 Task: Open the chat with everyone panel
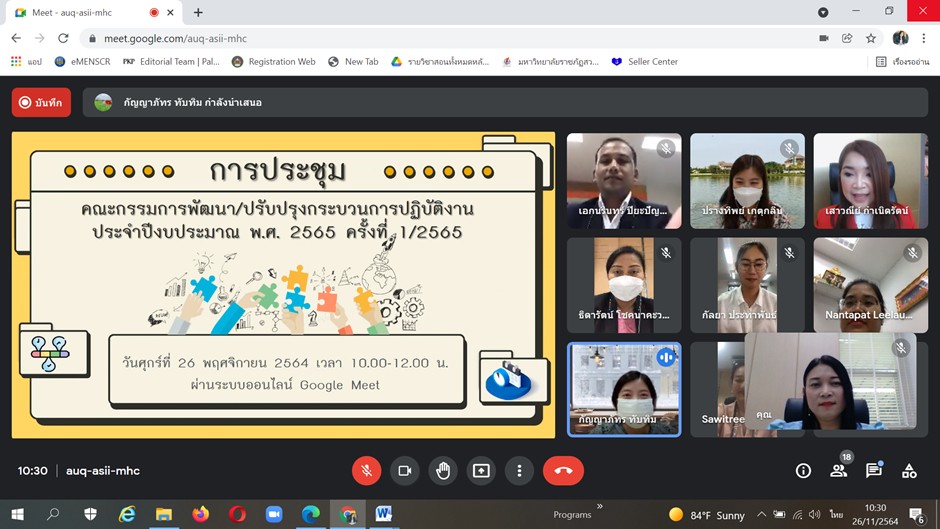(x=873, y=471)
